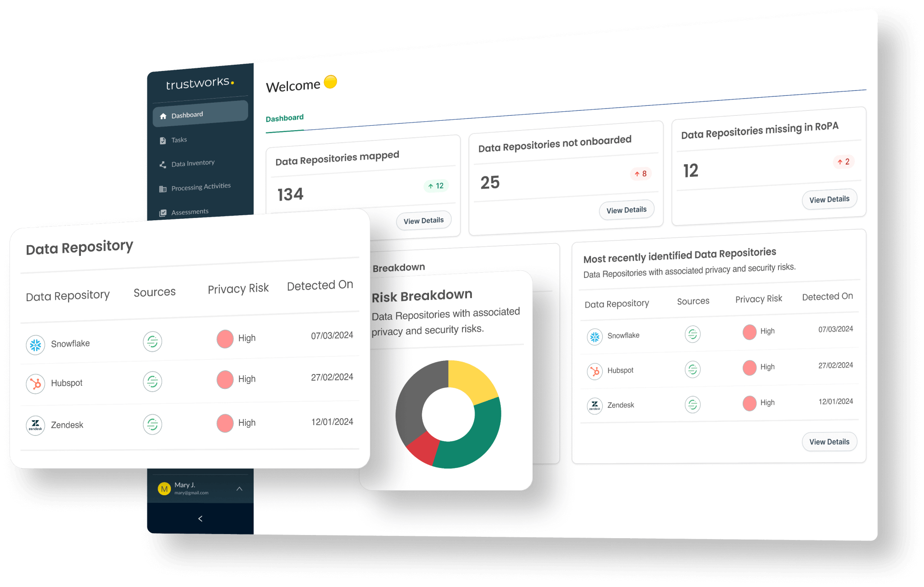Click Hubspot logo in the front Data Repository card
924x587 pixels.
tap(35, 384)
